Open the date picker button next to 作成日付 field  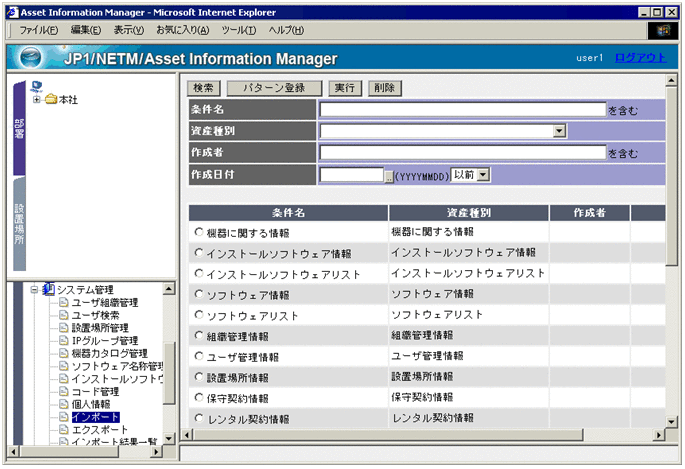coord(389,175)
